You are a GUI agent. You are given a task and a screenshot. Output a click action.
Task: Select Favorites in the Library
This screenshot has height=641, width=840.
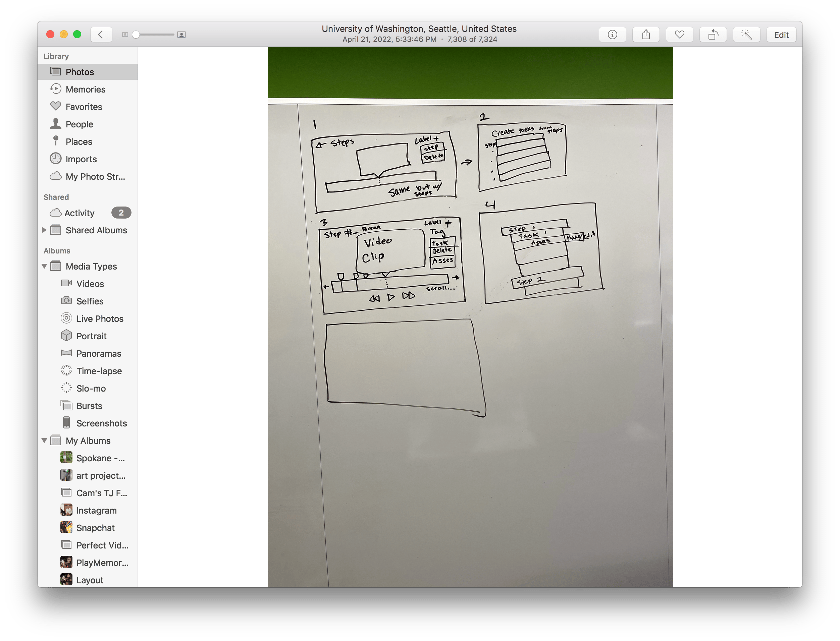pos(84,107)
